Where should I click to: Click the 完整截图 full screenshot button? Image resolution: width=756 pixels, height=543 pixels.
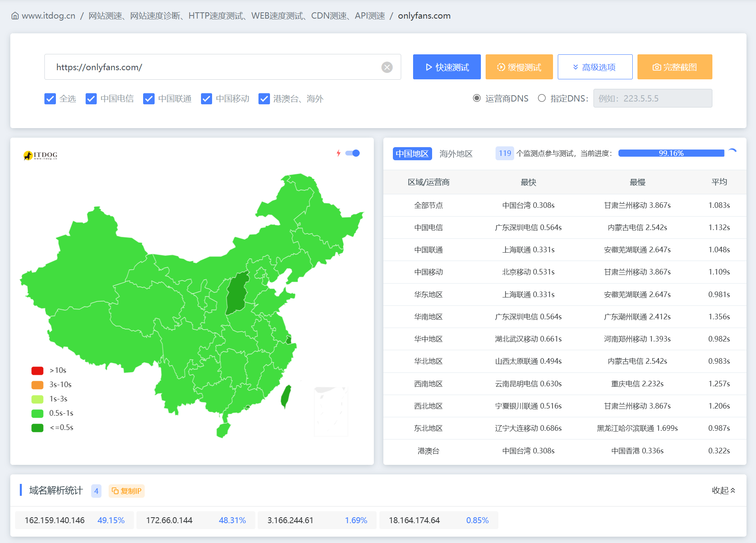[x=675, y=67]
